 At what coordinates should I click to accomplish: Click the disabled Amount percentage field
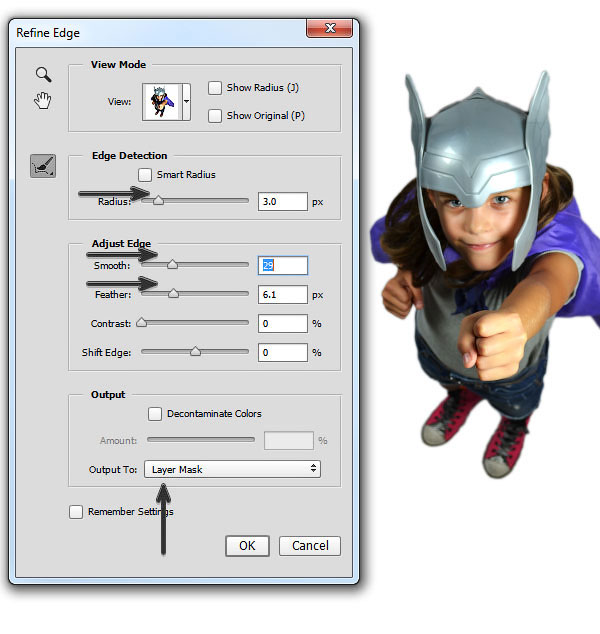pos(289,441)
